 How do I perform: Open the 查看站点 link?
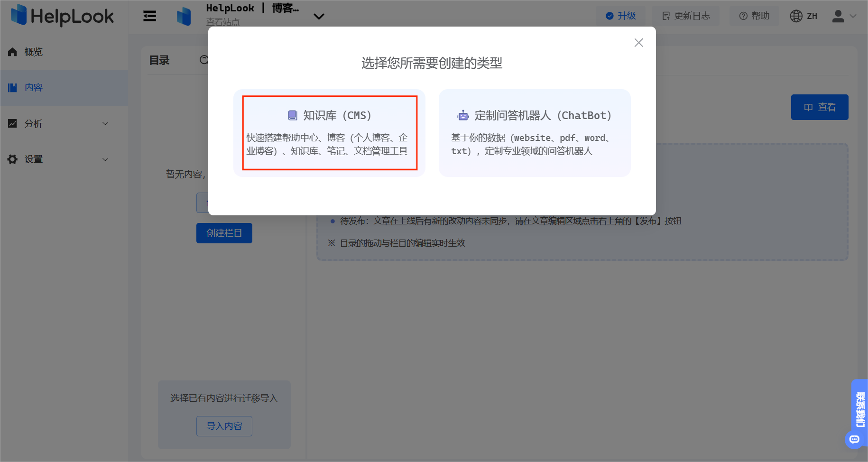point(223,22)
